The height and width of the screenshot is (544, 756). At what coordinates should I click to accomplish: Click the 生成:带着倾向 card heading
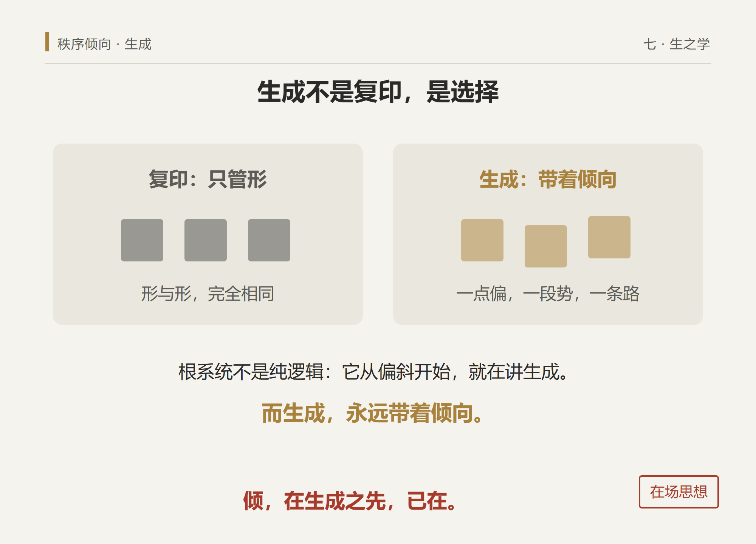(x=548, y=179)
